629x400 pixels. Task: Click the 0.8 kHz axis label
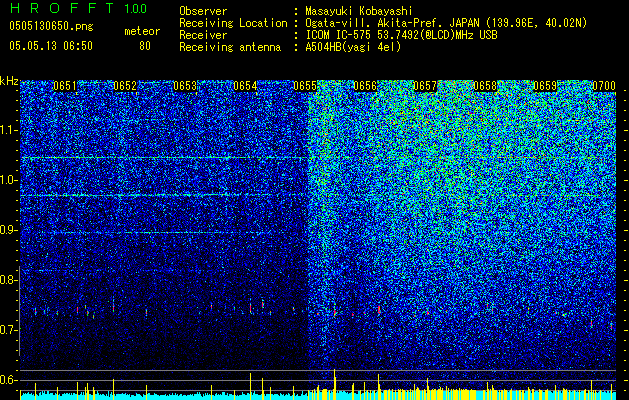click(8, 280)
